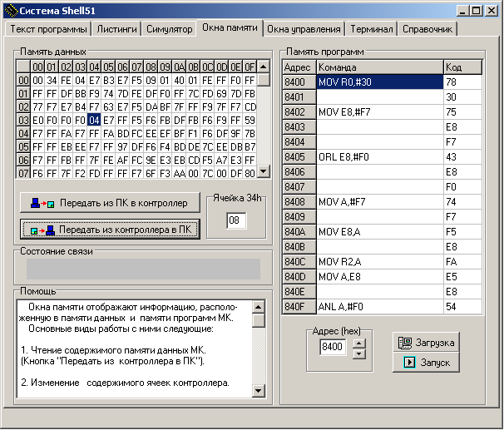Viewport: 504px width, 430px height.
Task: Click down arrow of data memory scrollbar
Action: [x=264, y=171]
